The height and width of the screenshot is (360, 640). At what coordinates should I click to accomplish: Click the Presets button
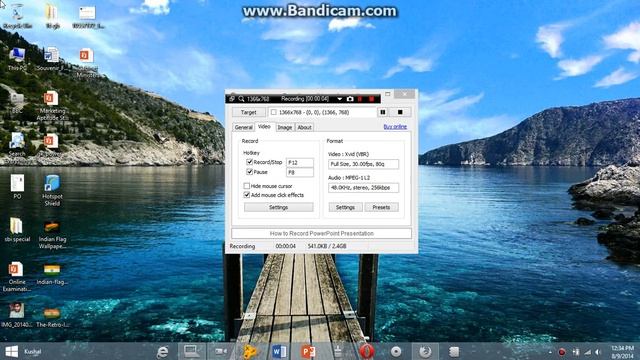[x=381, y=207]
